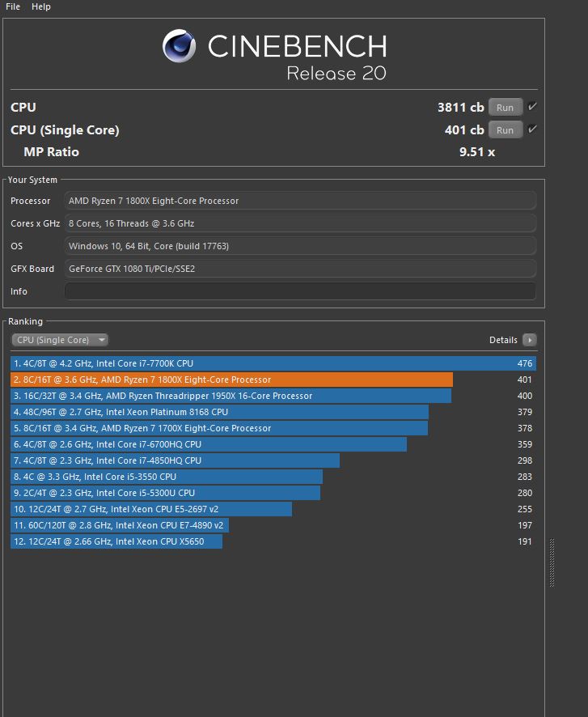Click the 401 cb single core score
588x717 pixels.
[x=464, y=129]
